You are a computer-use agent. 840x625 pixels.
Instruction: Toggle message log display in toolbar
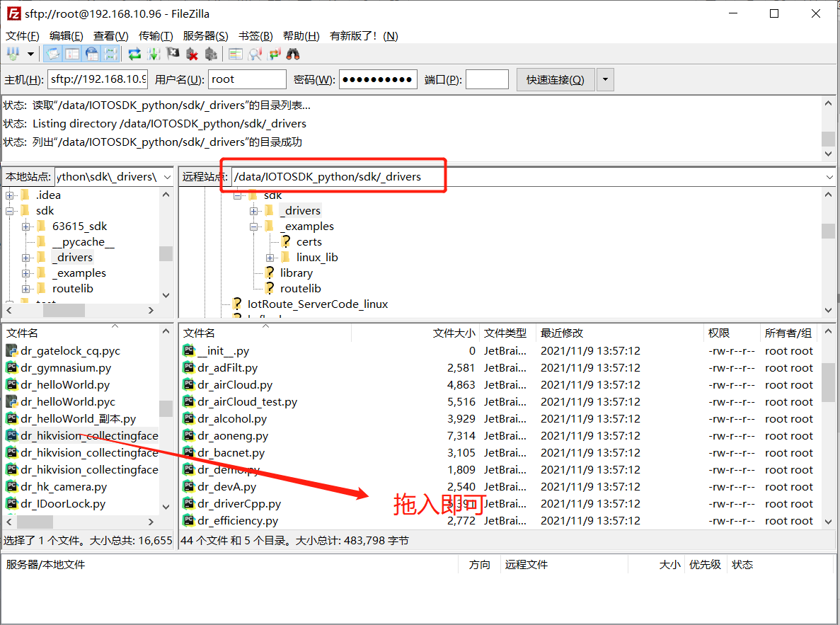pyautogui.click(x=53, y=54)
